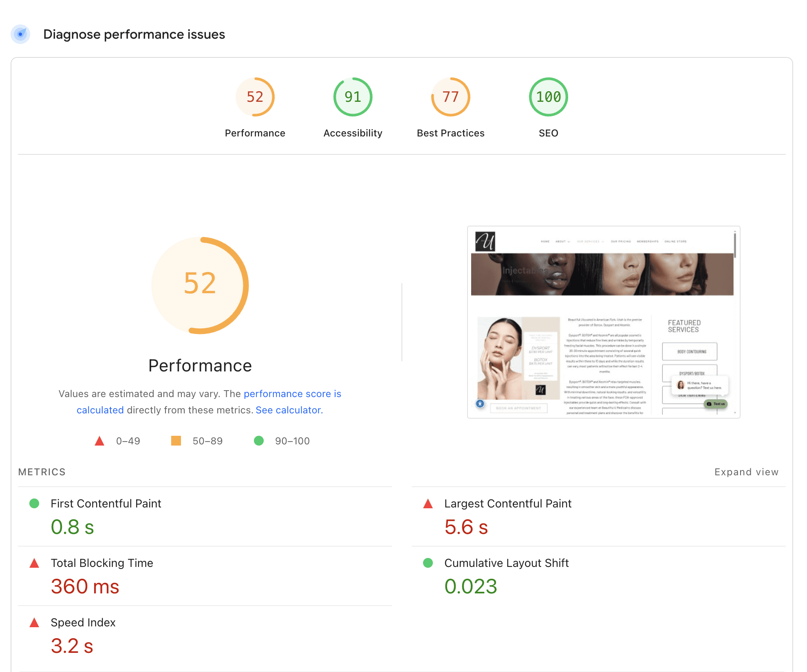The height and width of the screenshot is (672, 807).
Task: Select the Accessibility score gauge 91
Action: tap(353, 97)
